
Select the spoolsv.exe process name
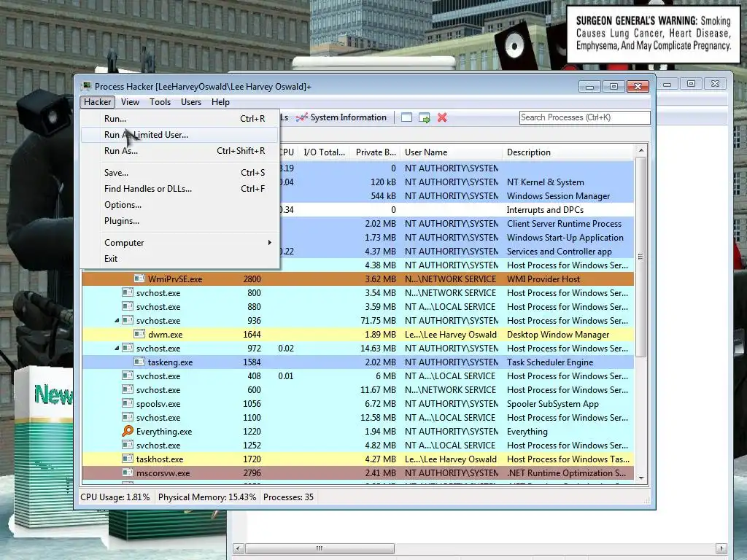(158, 404)
